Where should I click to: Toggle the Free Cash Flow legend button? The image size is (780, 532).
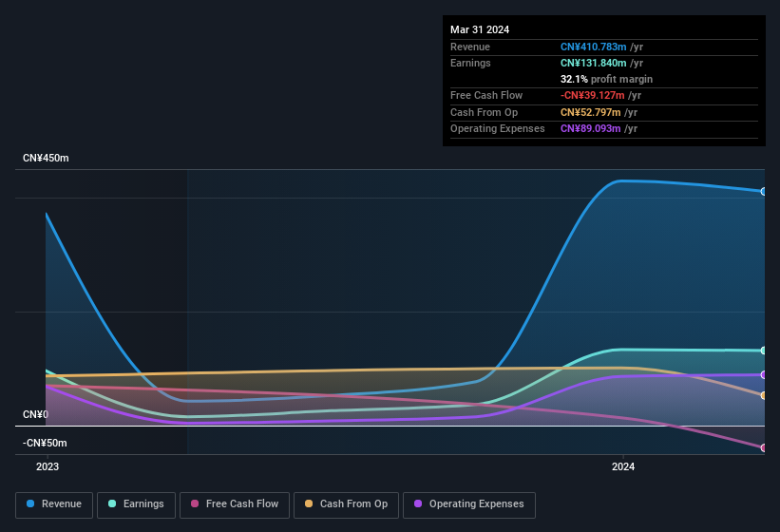(235, 504)
